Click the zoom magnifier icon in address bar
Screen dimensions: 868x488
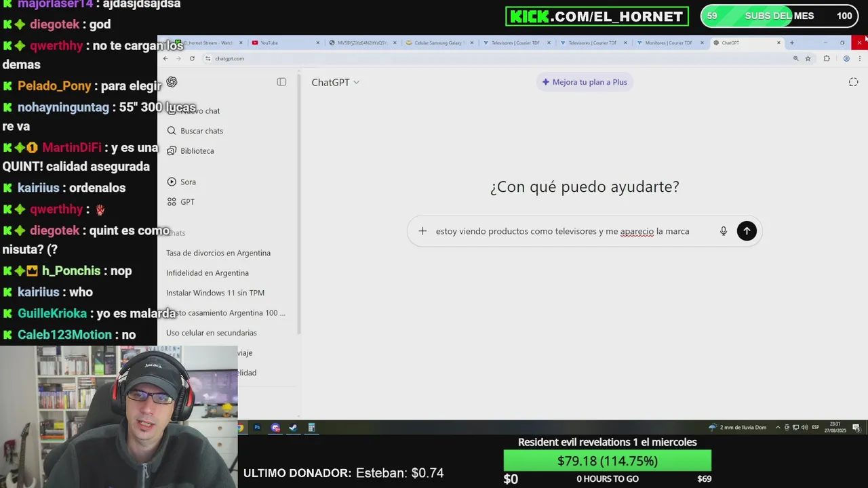point(795,59)
